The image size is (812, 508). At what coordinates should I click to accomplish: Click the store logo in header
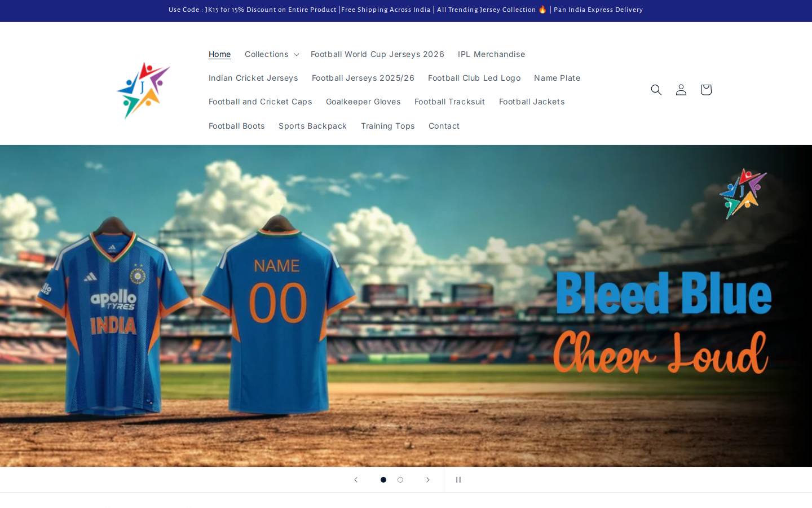coord(143,90)
